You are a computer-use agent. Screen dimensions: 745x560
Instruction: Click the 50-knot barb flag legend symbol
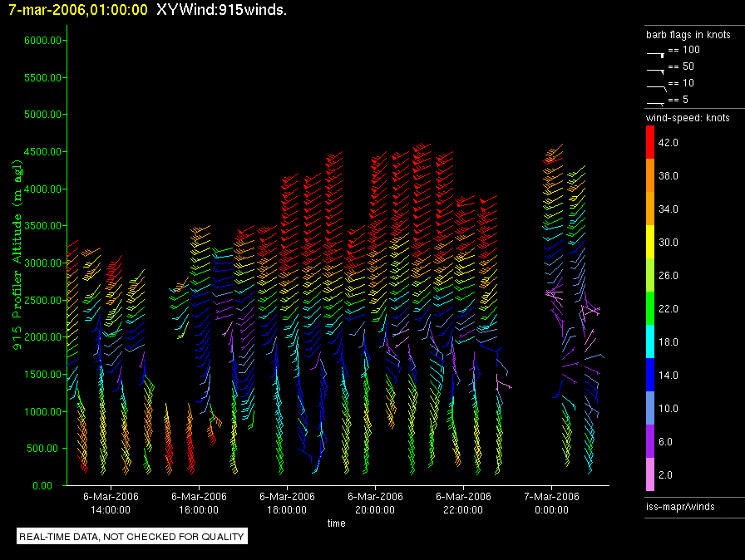655,68
